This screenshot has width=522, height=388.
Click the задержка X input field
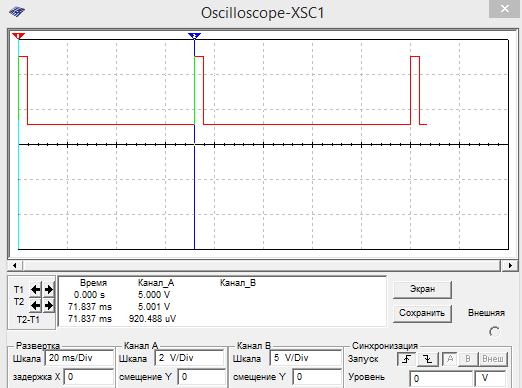pyautogui.click(x=89, y=377)
